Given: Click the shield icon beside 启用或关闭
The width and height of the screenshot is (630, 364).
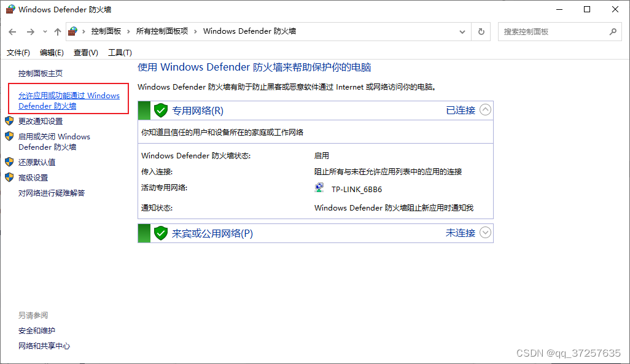Looking at the screenshot, I should click(9, 136).
